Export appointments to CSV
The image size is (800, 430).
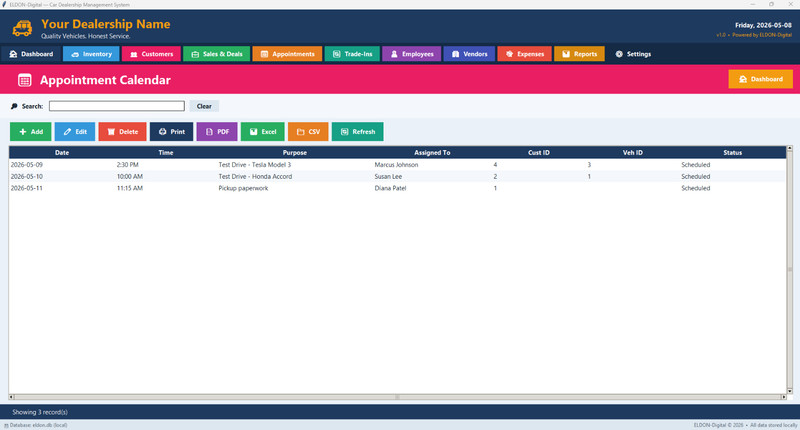coord(308,132)
